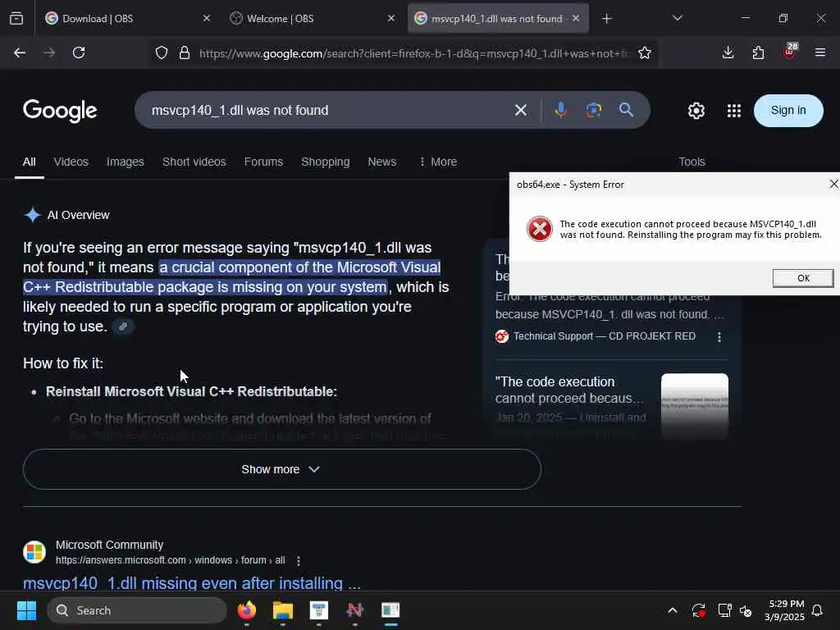Viewport: 840px width, 630px height.
Task: Select the News results filter
Action: click(382, 162)
